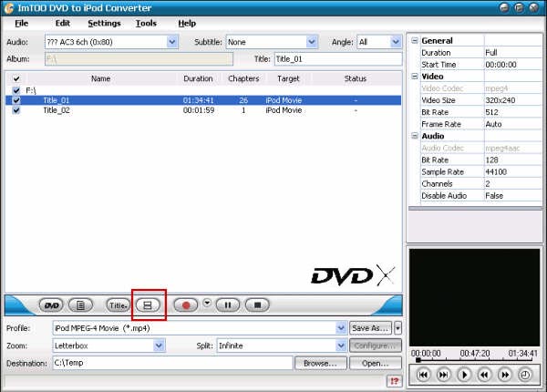This screenshot has height=392, width=547.
Task: Fast forward the preview video
Action: click(x=505, y=375)
